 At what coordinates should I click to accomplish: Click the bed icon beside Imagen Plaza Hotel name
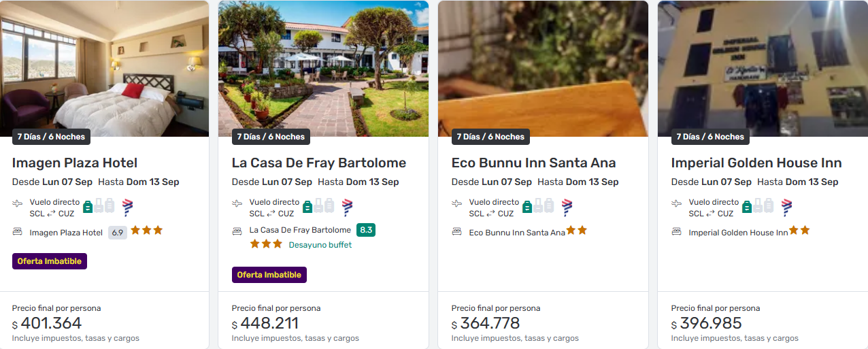click(x=18, y=232)
